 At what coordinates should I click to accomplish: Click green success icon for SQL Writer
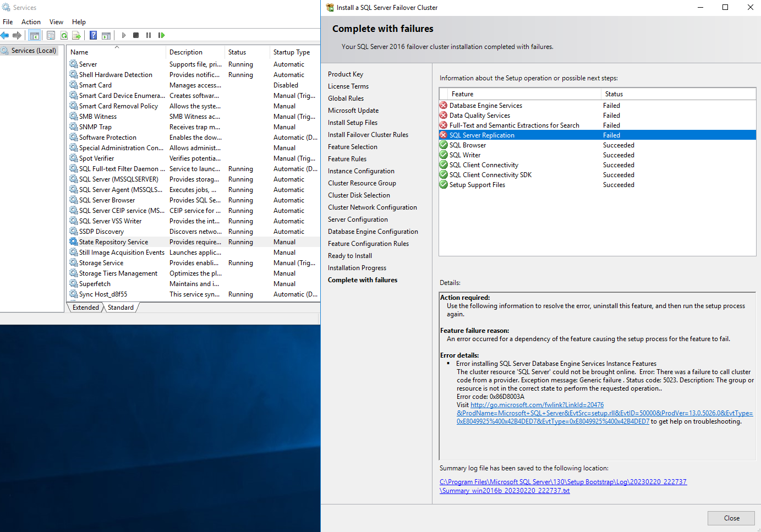pos(444,155)
